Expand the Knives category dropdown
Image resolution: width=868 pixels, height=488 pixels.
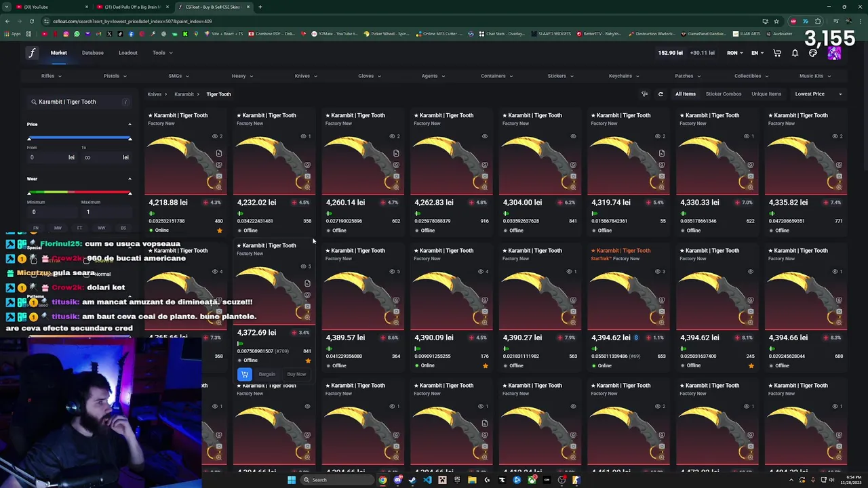point(306,76)
